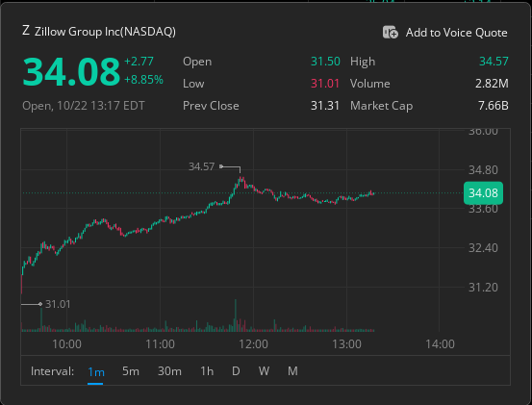532x405 pixels.
Task: Click the Open, 10/22 13:17 EDT timestamp
Action: (84, 106)
